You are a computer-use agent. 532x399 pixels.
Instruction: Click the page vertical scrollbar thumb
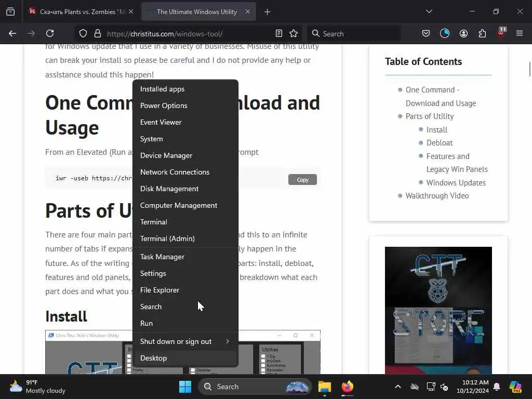[x=529, y=69]
